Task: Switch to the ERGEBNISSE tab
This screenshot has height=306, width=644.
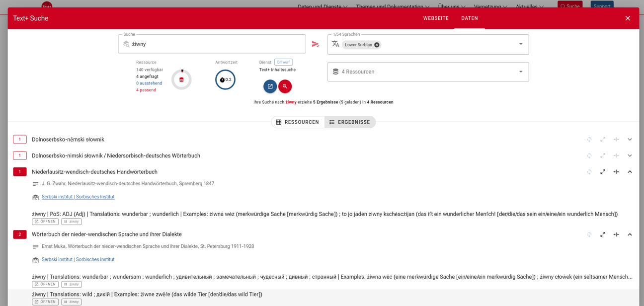Action: [x=350, y=122]
